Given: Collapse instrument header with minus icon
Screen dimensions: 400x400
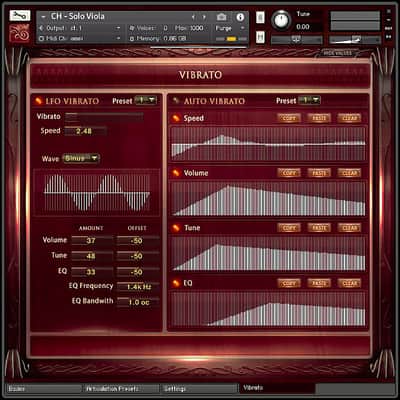Looking at the screenshot, I should point(43,16).
